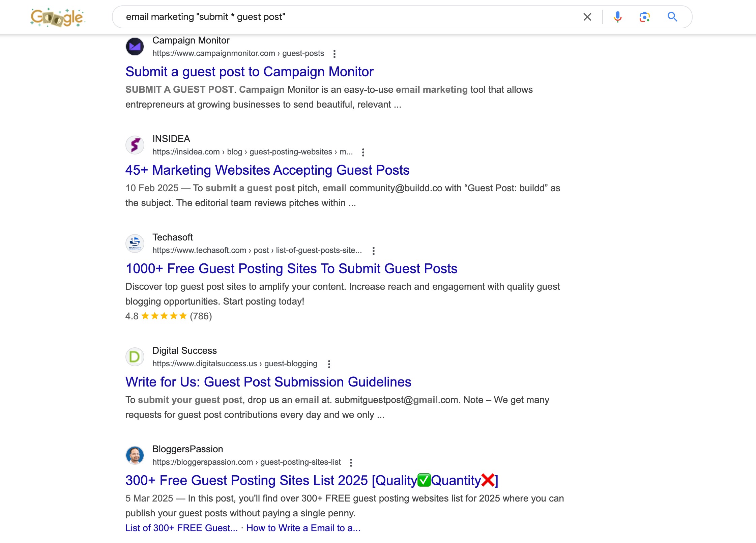
Task: Open '1000+ Free Guest Posting Sites' result
Action: tap(291, 268)
